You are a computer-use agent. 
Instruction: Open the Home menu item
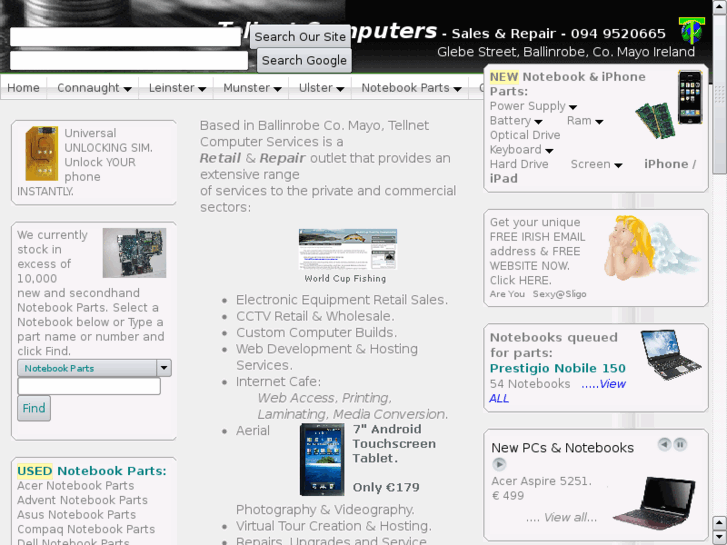point(23,88)
